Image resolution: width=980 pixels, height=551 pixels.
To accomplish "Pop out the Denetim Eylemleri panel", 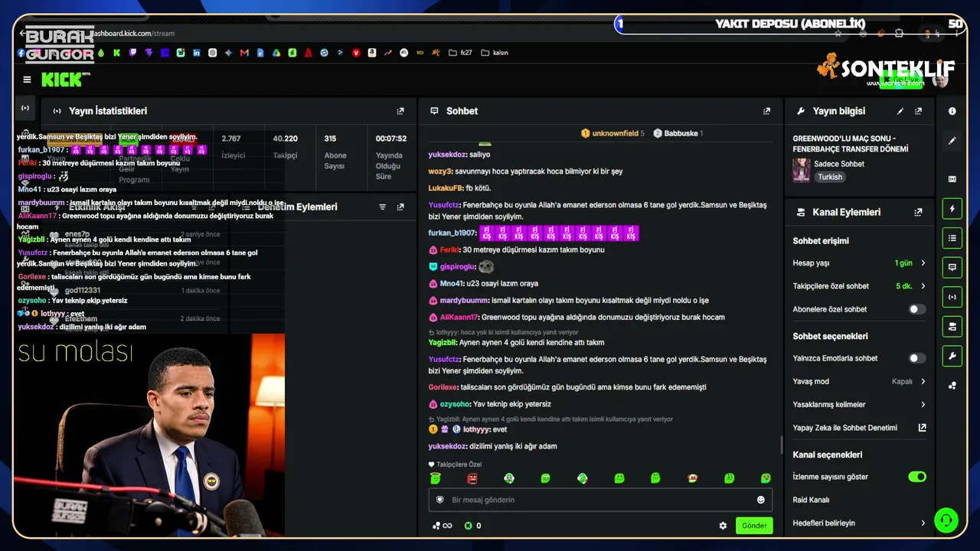I will point(400,207).
